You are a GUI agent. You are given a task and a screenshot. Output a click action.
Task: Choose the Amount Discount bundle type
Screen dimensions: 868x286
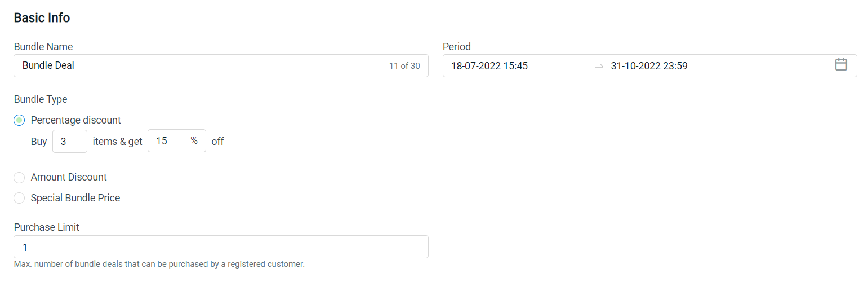click(19, 177)
